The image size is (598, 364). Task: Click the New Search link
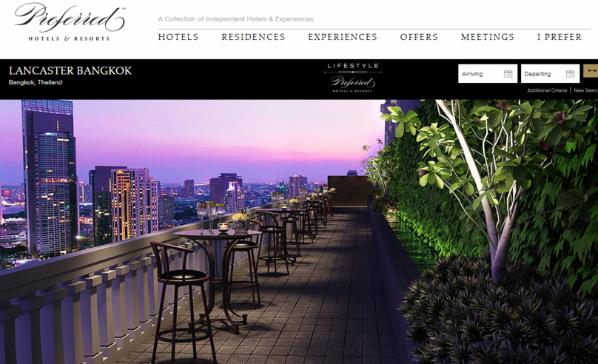point(586,90)
